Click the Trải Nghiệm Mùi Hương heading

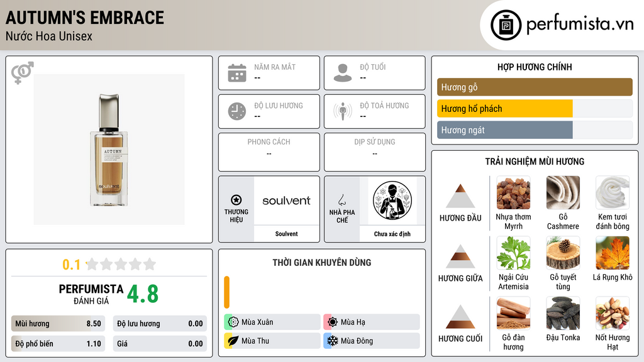535,162
